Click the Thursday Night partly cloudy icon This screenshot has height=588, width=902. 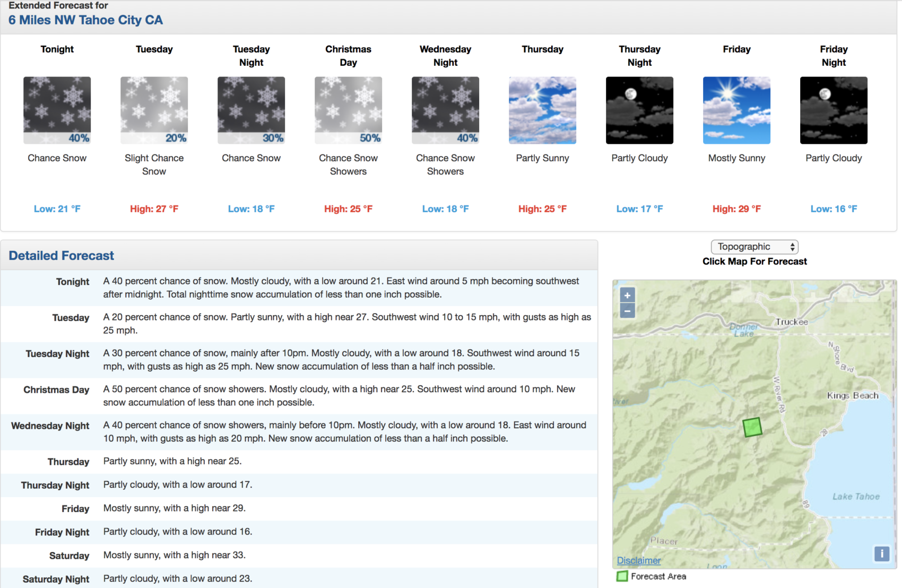639,110
